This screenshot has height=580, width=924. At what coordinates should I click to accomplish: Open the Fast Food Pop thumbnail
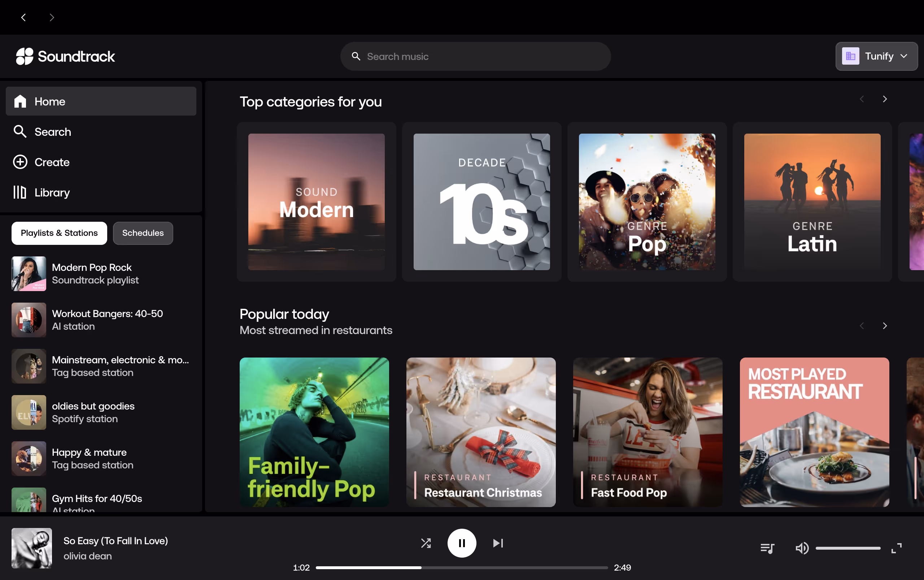point(648,432)
